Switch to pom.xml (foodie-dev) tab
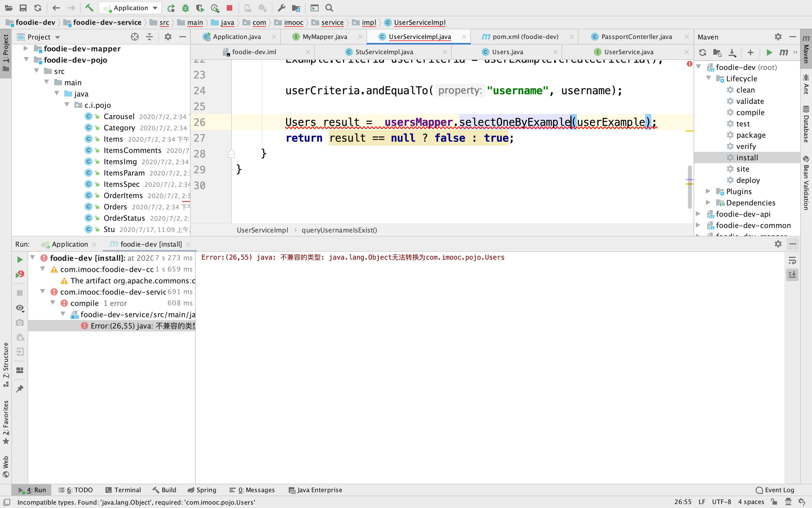Screen dimensions: 812x508 point(525,37)
